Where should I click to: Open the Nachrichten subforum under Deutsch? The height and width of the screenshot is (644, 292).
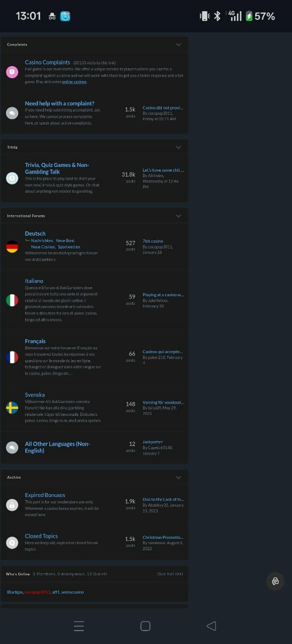(x=42, y=240)
